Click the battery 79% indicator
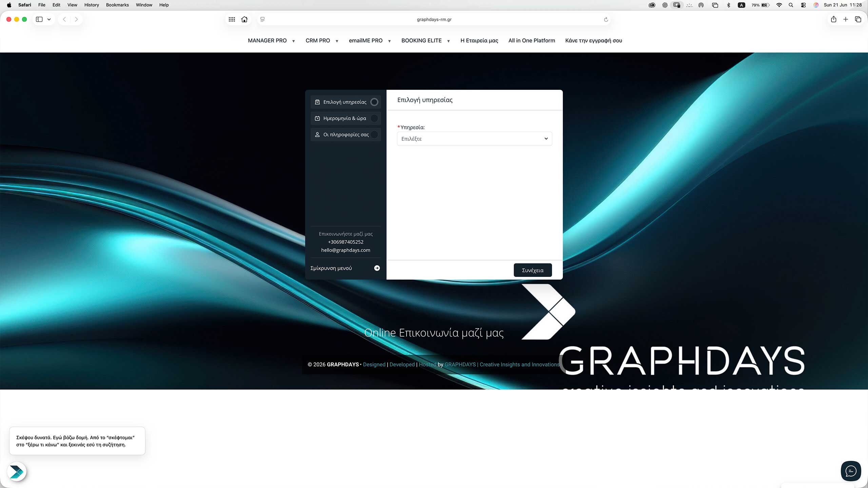This screenshot has height=488, width=868. (761, 5)
